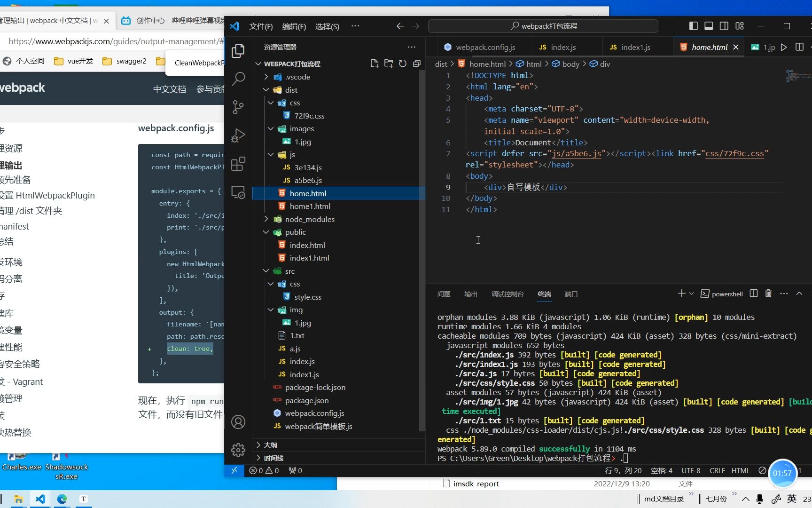Close the home.html editor tab

[736, 47]
